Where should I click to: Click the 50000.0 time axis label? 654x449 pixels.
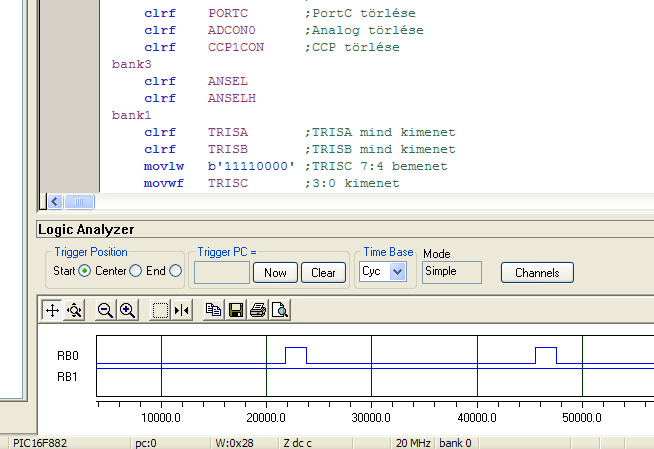click(582, 418)
